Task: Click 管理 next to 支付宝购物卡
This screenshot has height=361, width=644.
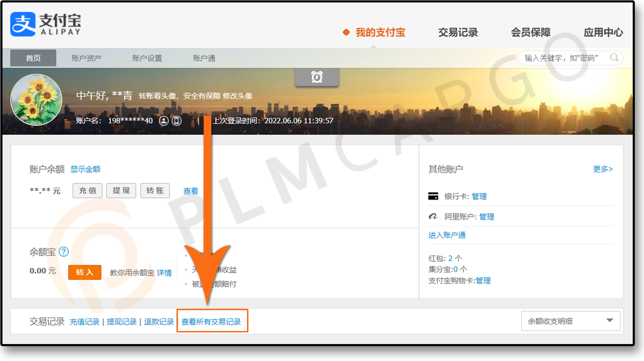Action: pos(483,281)
